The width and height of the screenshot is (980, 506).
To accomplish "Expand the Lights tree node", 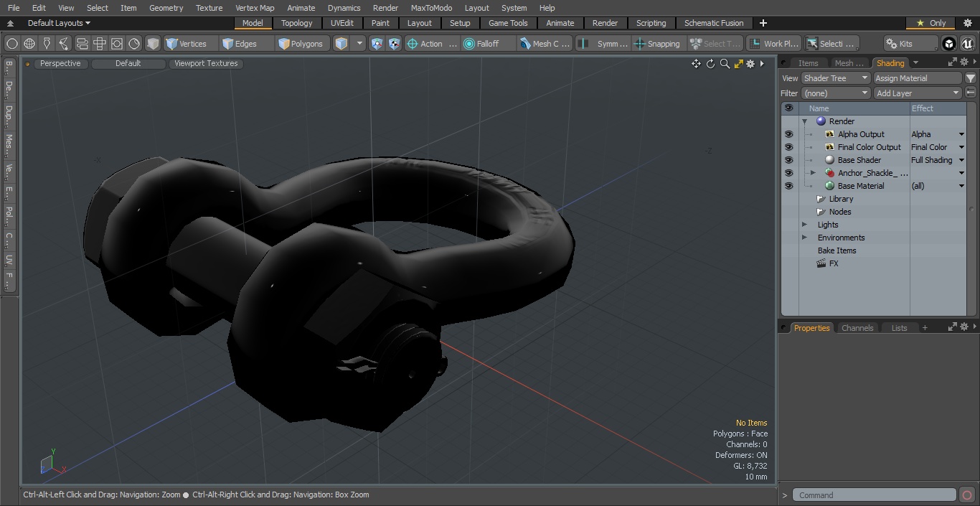I will pyautogui.click(x=804, y=225).
